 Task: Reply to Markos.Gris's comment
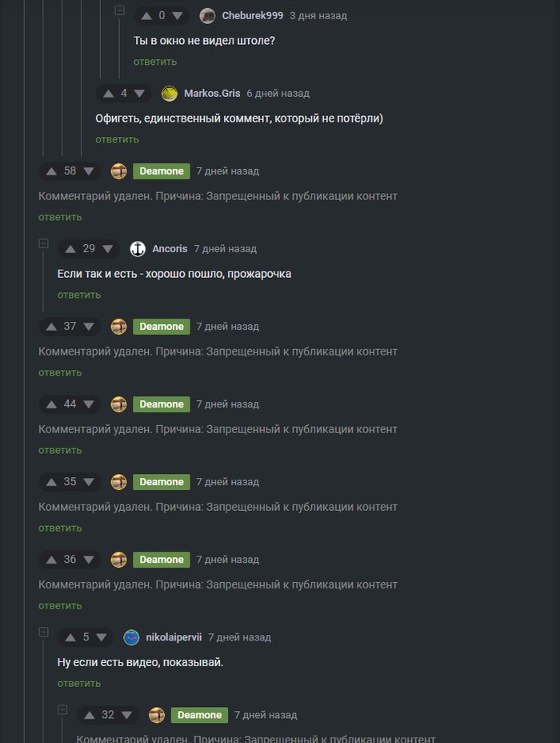117,139
